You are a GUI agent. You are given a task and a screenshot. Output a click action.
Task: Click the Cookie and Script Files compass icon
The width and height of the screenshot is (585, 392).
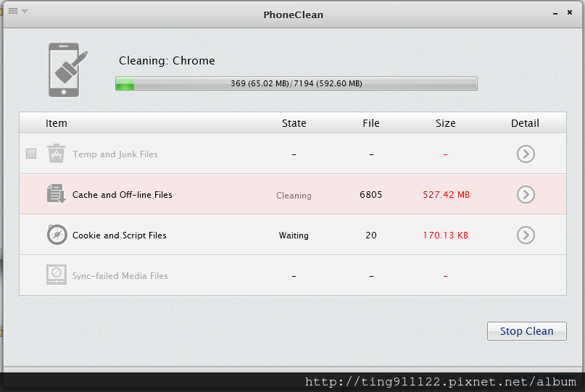[57, 235]
